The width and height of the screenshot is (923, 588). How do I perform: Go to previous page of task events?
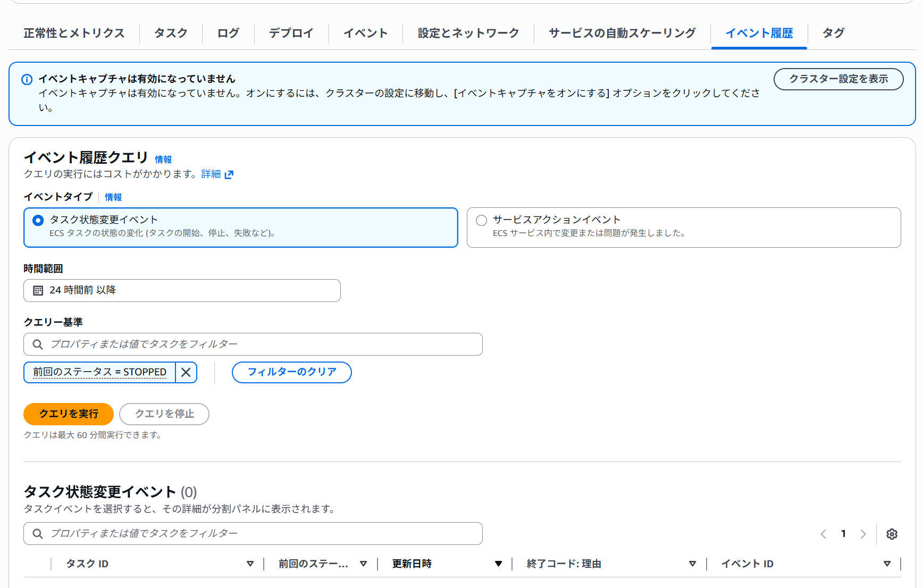point(823,534)
